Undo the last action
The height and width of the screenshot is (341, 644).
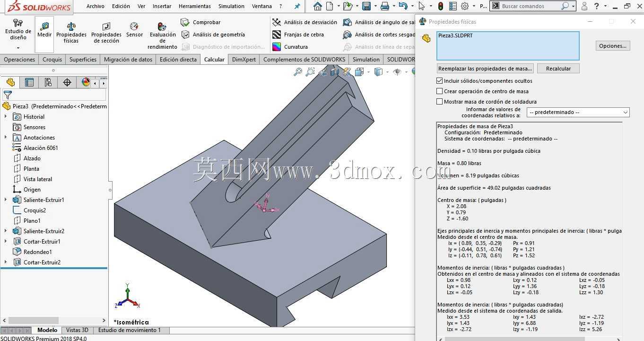pyautogui.click(x=403, y=6)
